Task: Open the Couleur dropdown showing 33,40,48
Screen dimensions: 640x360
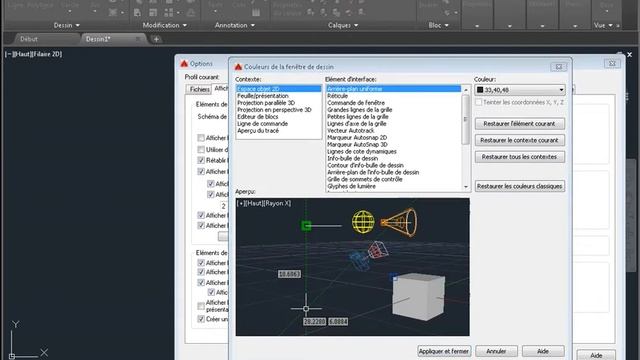Action: click(x=520, y=90)
